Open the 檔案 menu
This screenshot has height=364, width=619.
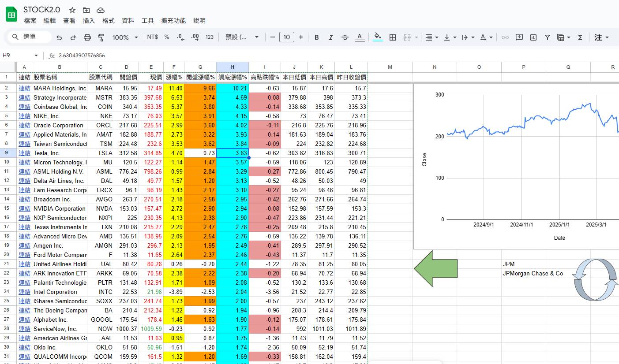point(30,21)
